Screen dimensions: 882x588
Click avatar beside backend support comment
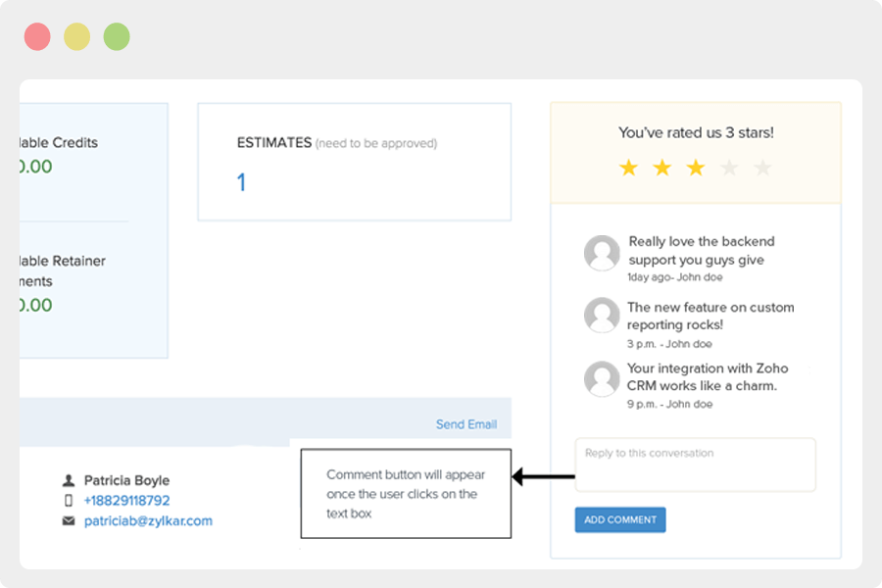pyautogui.click(x=602, y=253)
